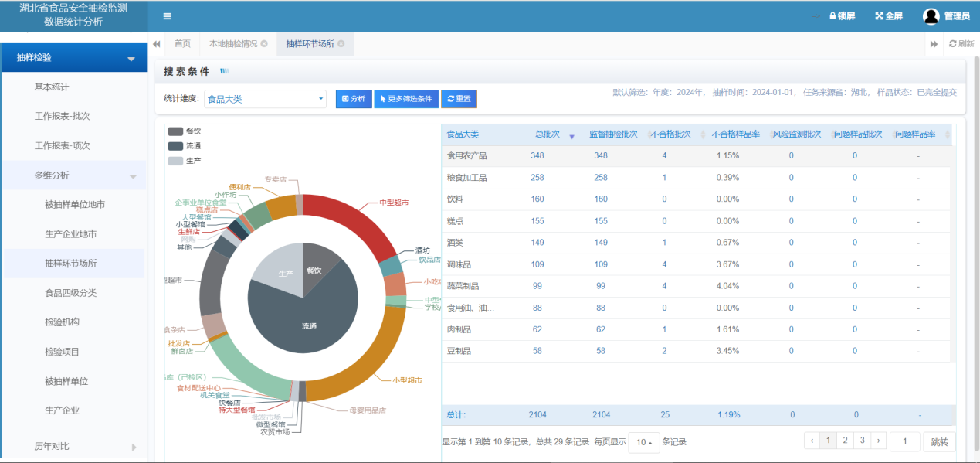Open 检验机构 menu item

point(63,322)
